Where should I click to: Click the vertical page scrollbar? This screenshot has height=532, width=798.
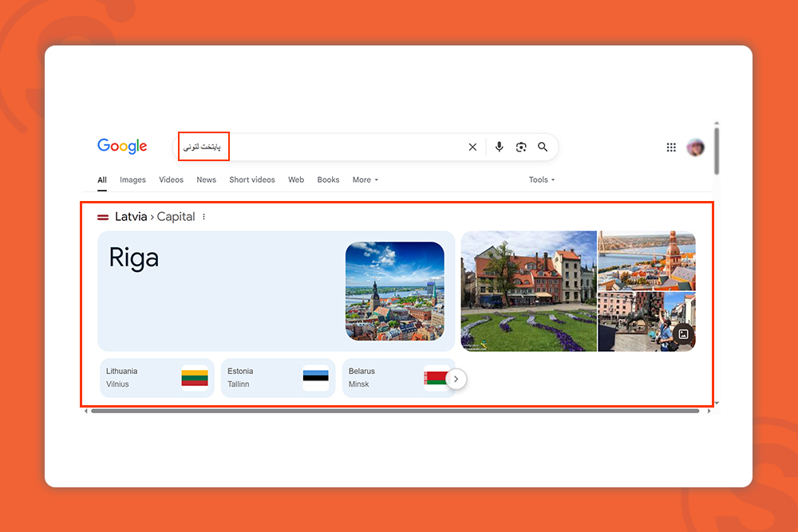[x=717, y=152]
